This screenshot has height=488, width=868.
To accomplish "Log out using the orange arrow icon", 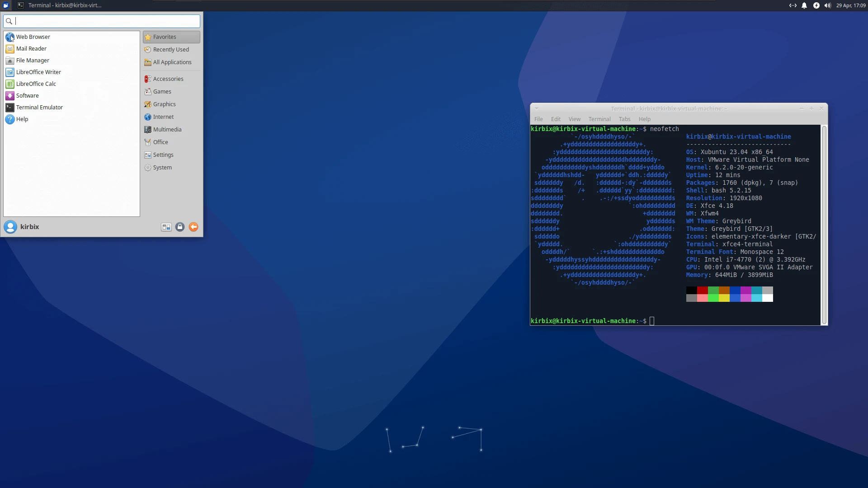I will (x=193, y=227).
